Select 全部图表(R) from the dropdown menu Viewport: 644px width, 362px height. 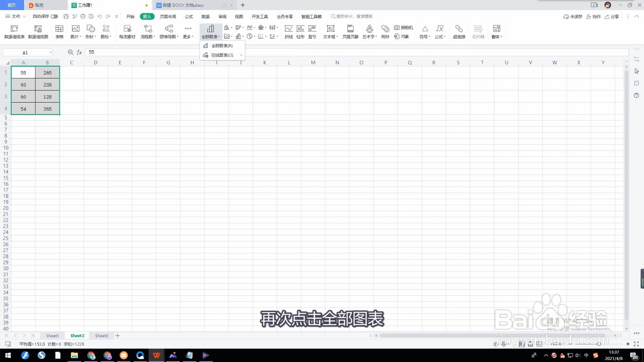click(222, 46)
